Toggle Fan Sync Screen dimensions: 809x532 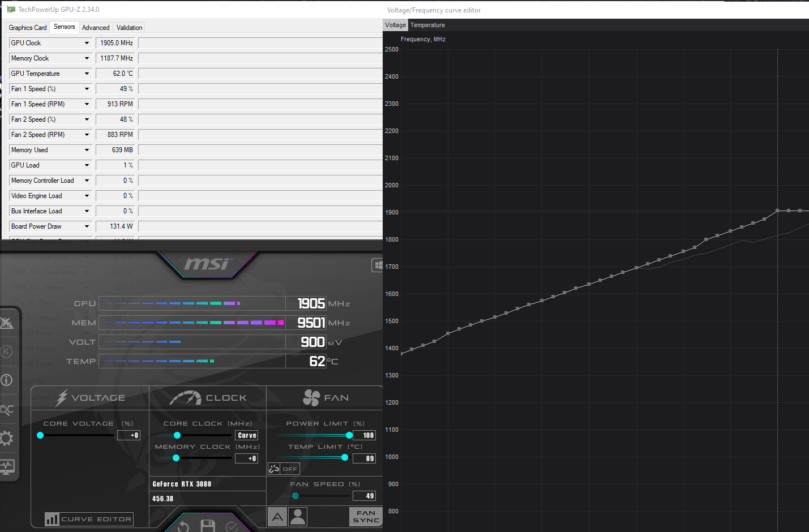pyautogui.click(x=366, y=517)
